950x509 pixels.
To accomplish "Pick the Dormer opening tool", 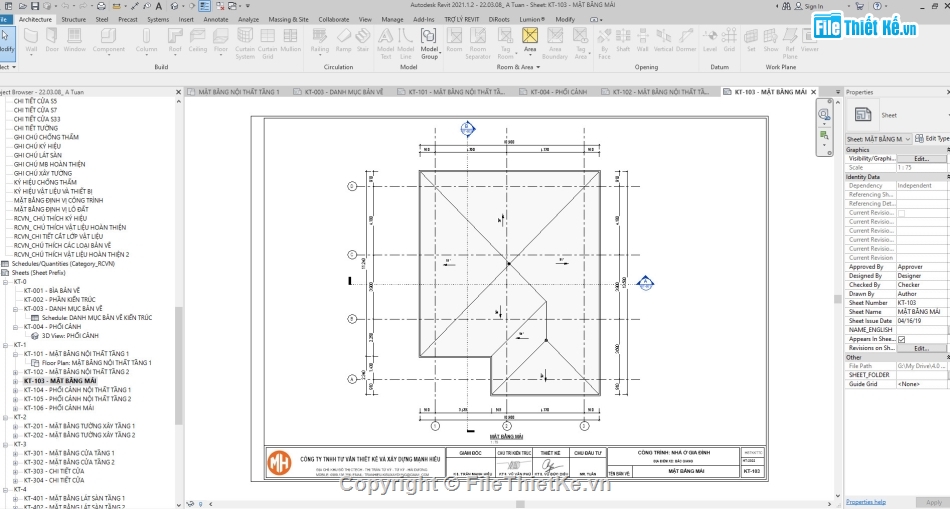I will pos(686,40).
